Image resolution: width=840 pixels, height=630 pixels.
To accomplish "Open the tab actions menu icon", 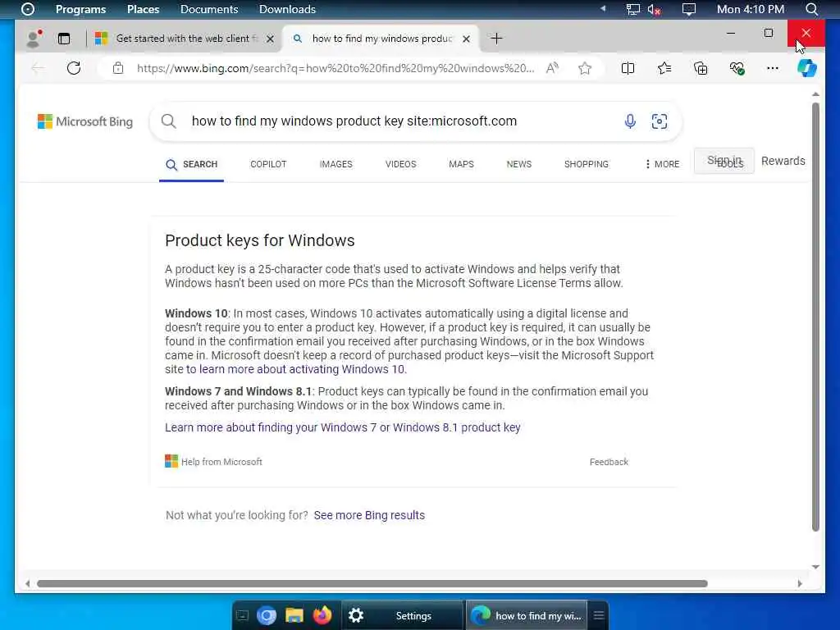I will tap(64, 39).
